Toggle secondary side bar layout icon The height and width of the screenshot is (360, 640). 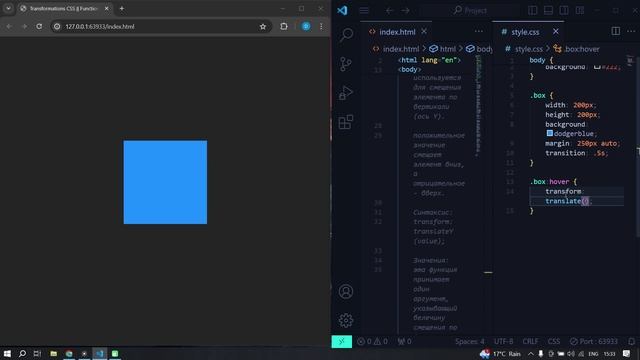click(x=564, y=10)
